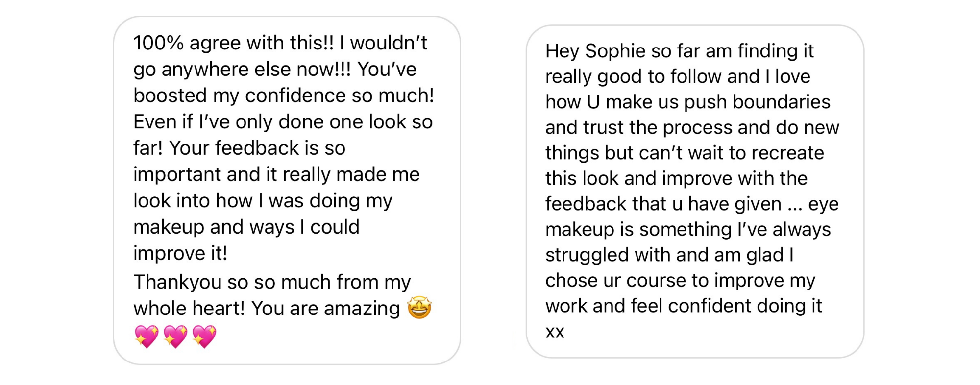Click the phrase "Your feedback is so"

[x=257, y=148]
